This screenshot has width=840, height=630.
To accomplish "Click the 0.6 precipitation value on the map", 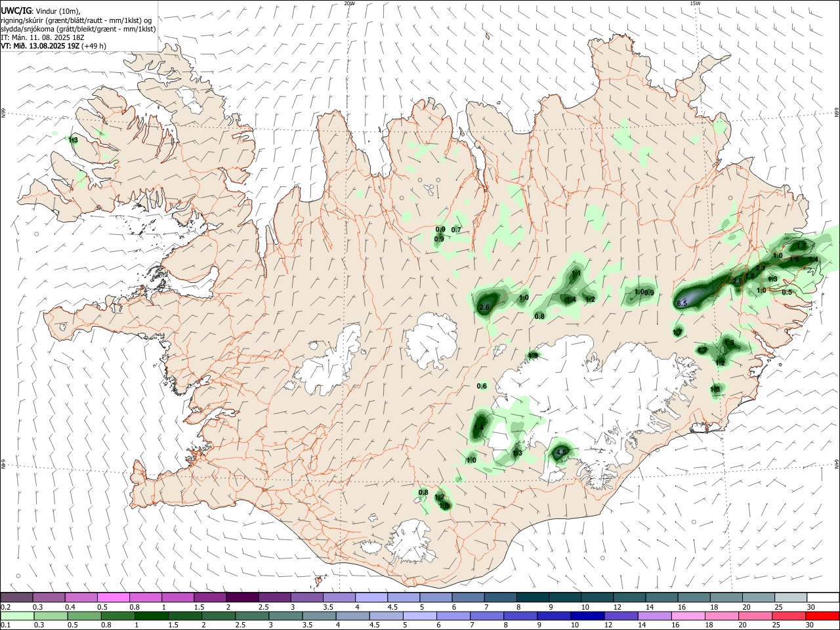I will pos(482,386).
